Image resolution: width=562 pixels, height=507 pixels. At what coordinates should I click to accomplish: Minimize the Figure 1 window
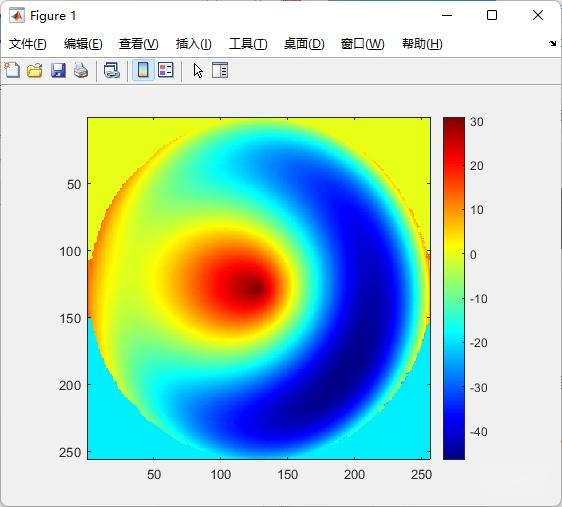[447, 15]
